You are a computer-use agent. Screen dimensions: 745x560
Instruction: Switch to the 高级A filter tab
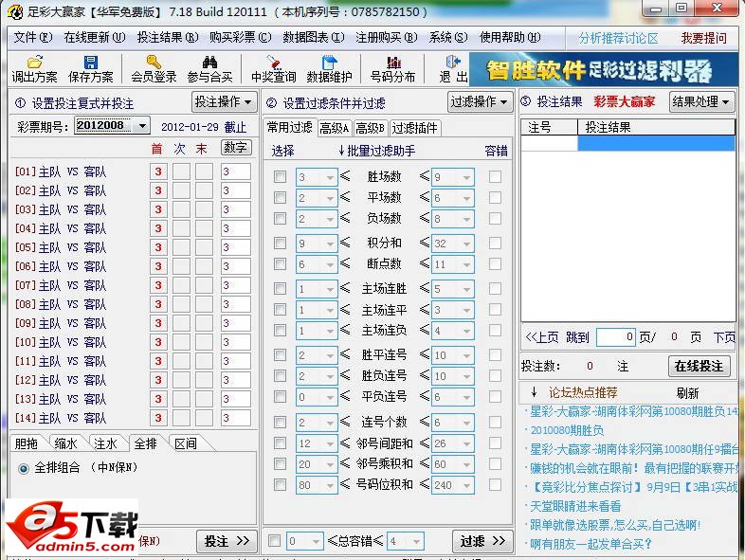[335, 128]
